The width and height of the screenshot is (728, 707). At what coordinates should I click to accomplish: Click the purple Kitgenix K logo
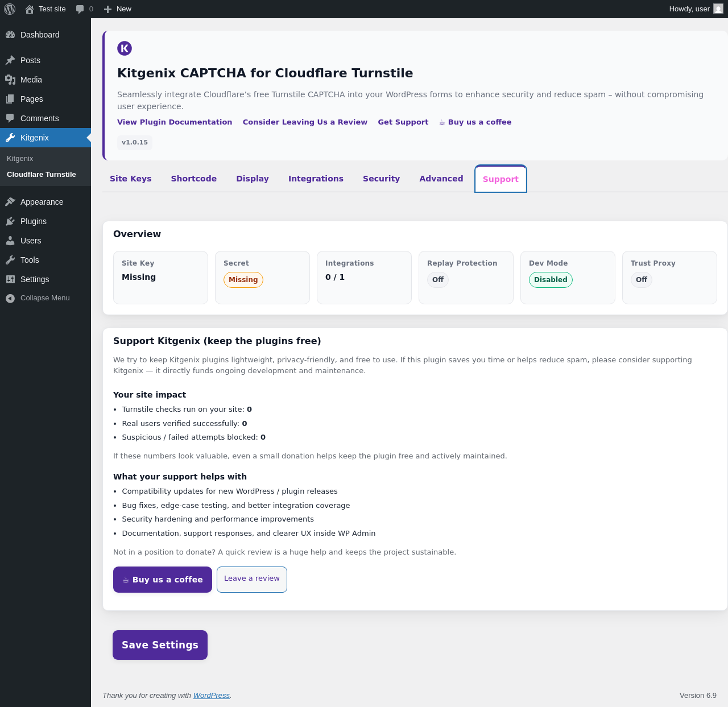125,48
